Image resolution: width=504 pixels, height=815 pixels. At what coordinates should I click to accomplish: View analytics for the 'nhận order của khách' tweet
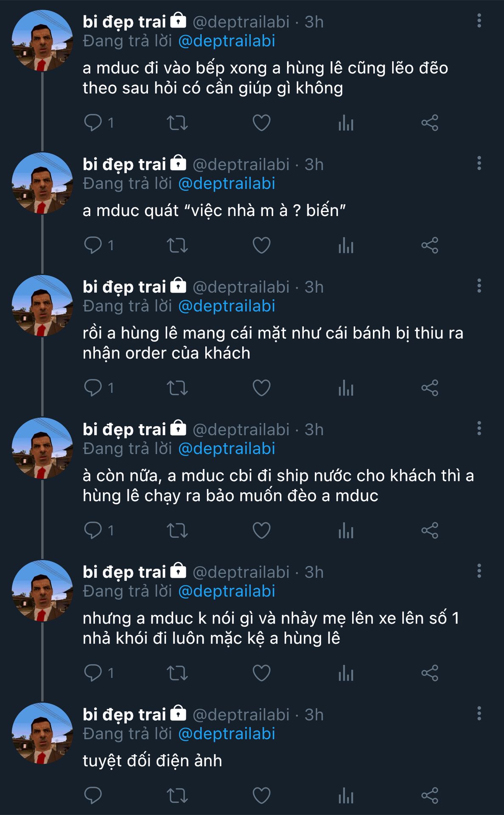(346, 388)
